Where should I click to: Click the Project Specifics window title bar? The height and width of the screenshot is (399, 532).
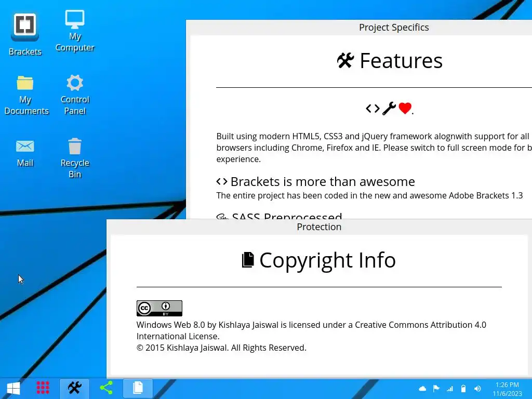point(359,28)
